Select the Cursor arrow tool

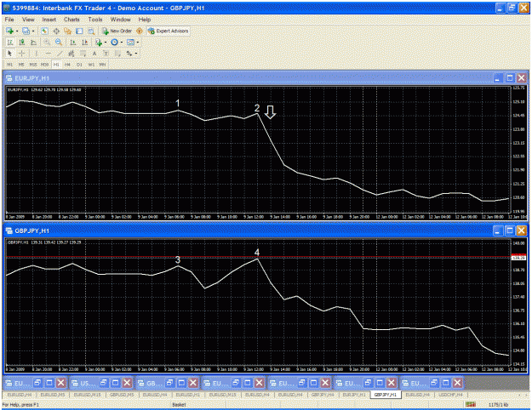10,54
